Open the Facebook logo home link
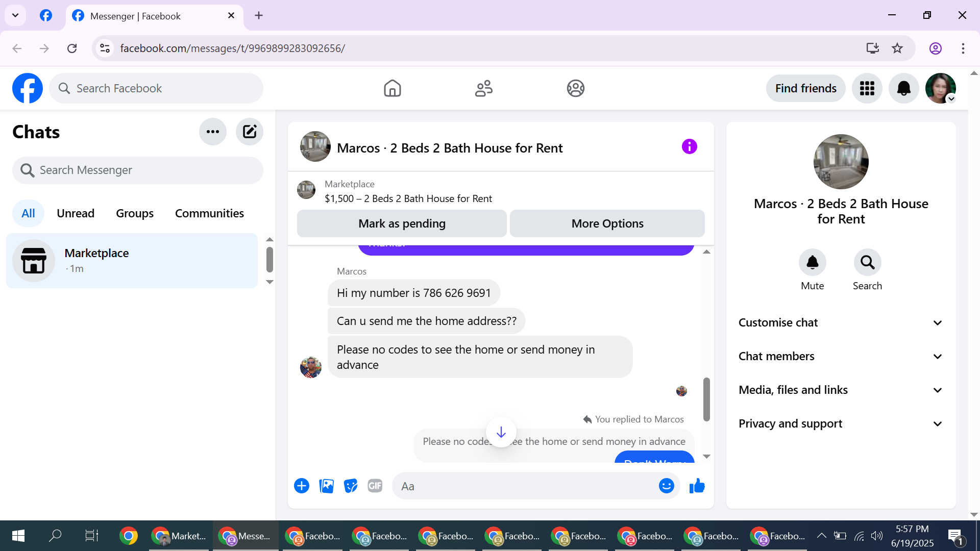 [28, 88]
